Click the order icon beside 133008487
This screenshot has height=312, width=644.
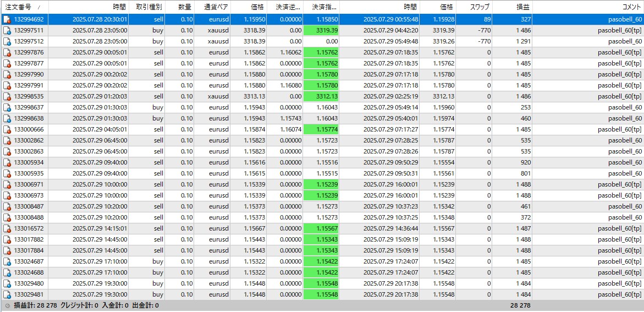click(7, 207)
